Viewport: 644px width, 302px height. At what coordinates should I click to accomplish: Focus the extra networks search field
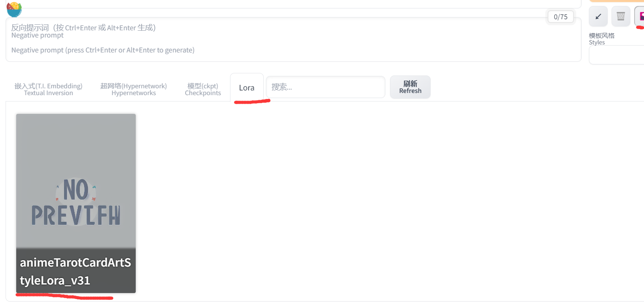[x=325, y=87]
